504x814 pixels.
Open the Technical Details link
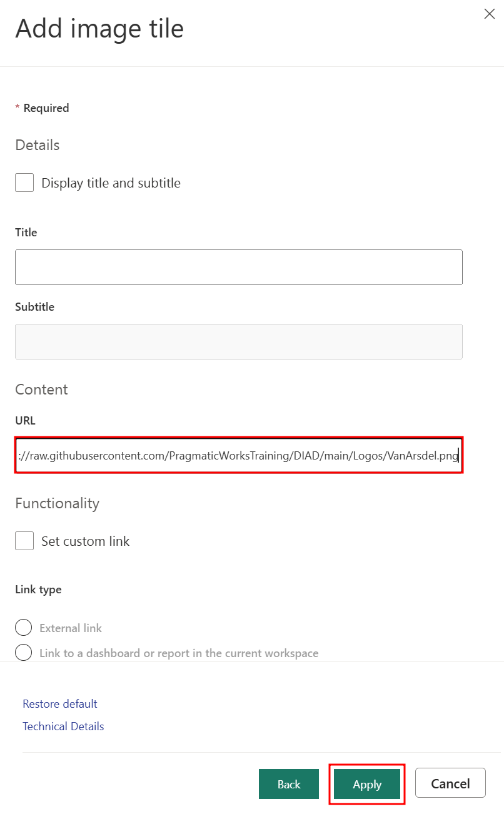click(x=63, y=726)
